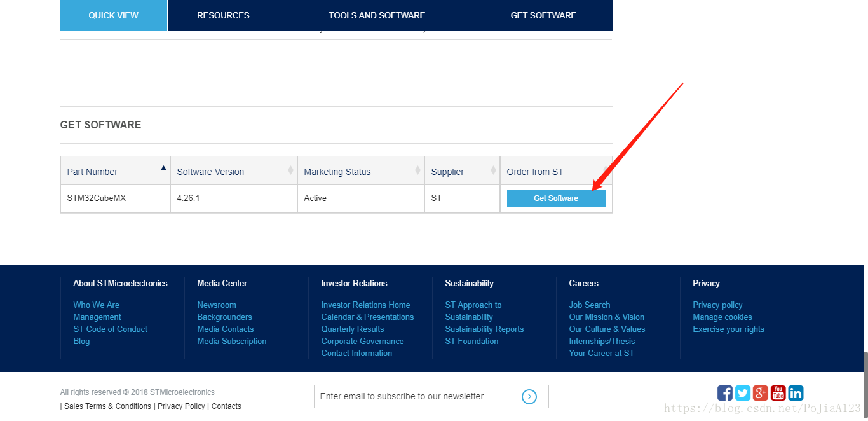868x421 pixels.
Task: Open the YouTube social icon
Action: tap(778, 393)
